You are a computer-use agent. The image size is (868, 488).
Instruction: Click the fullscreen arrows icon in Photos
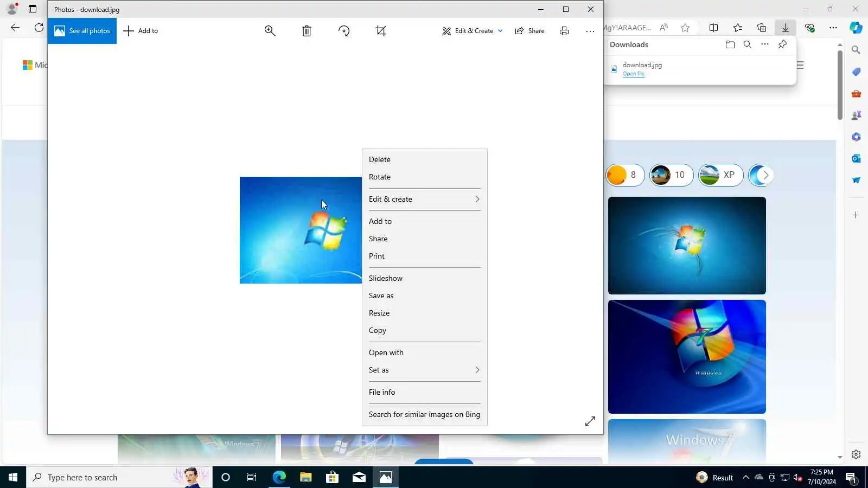click(590, 421)
